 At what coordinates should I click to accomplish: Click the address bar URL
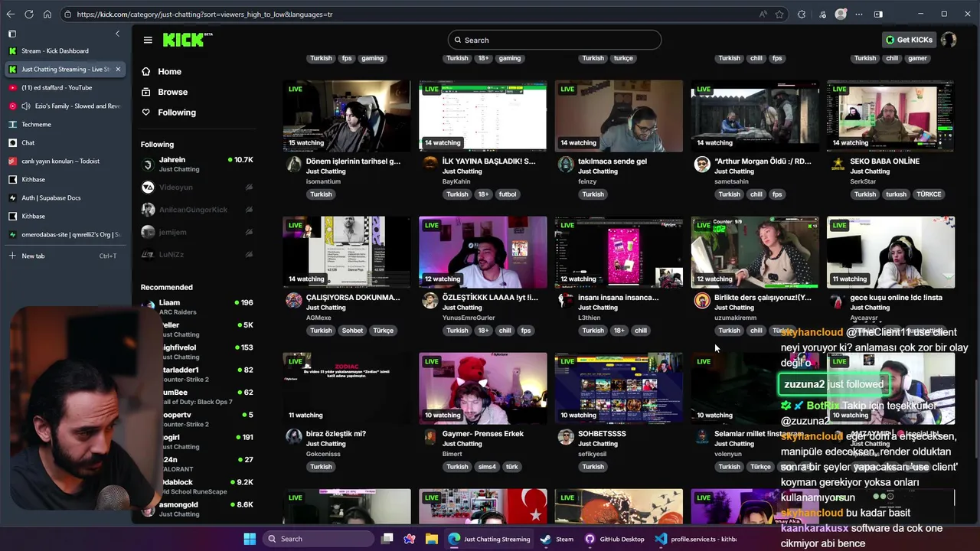(204, 14)
